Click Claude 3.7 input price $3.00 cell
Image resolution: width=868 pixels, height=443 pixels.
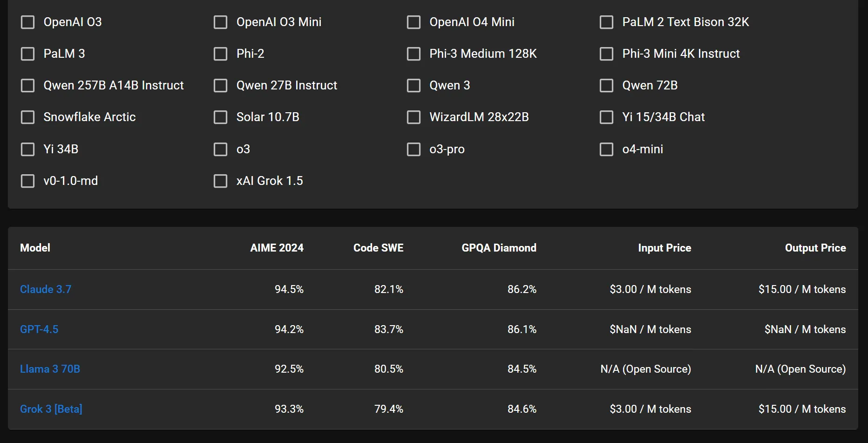coord(651,289)
